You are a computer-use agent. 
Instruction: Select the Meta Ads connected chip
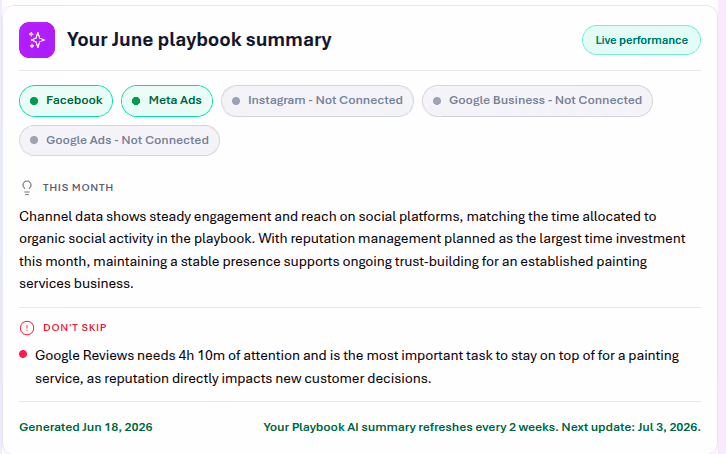pyautogui.click(x=167, y=101)
